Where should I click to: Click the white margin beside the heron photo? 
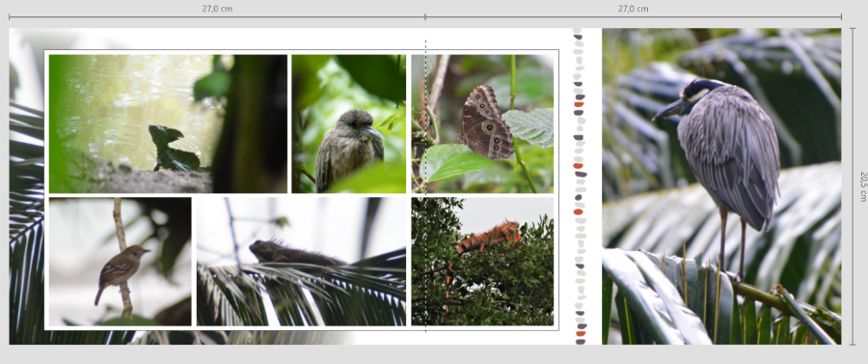coord(594,186)
